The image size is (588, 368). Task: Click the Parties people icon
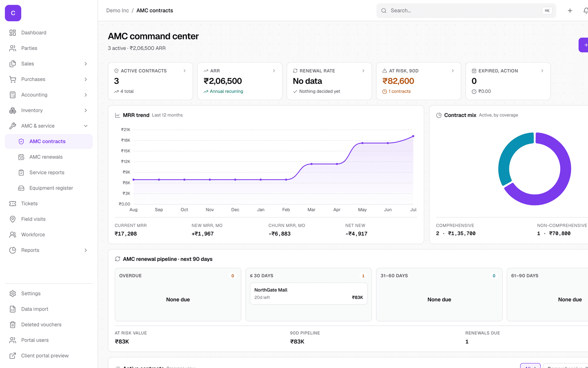click(12, 48)
